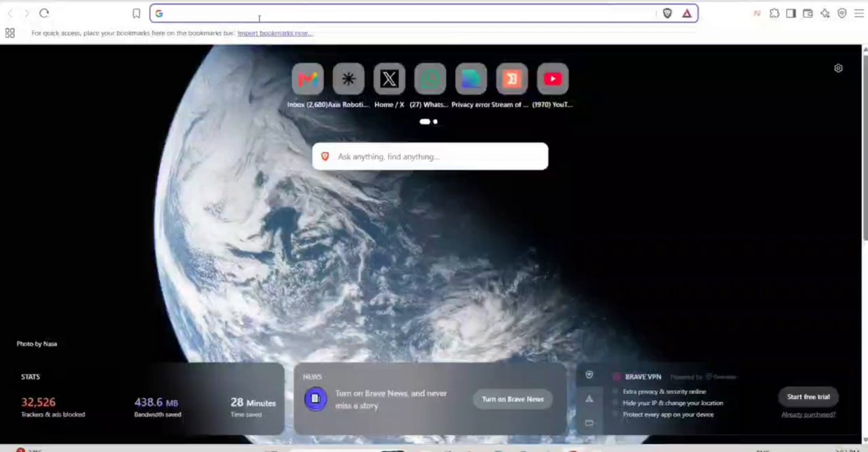
Task: Click the Google icon in the address bar
Action: [x=159, y=13]
